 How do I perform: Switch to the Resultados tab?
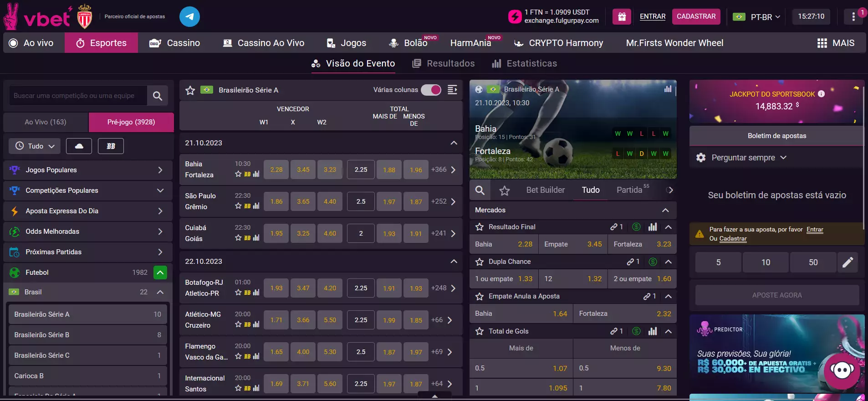[444, 63]
